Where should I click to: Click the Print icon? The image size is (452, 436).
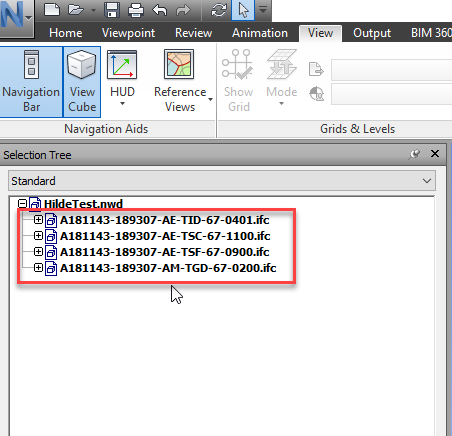pos(136,10)
